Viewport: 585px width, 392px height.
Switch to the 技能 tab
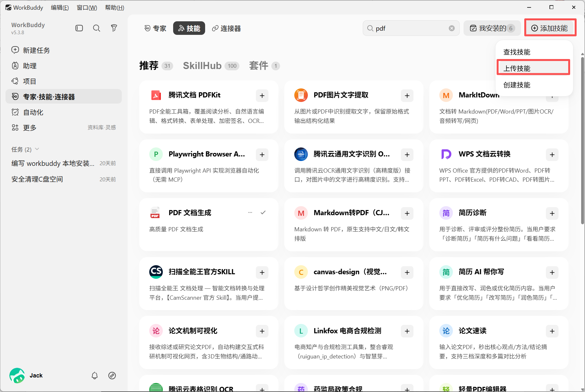189,28
